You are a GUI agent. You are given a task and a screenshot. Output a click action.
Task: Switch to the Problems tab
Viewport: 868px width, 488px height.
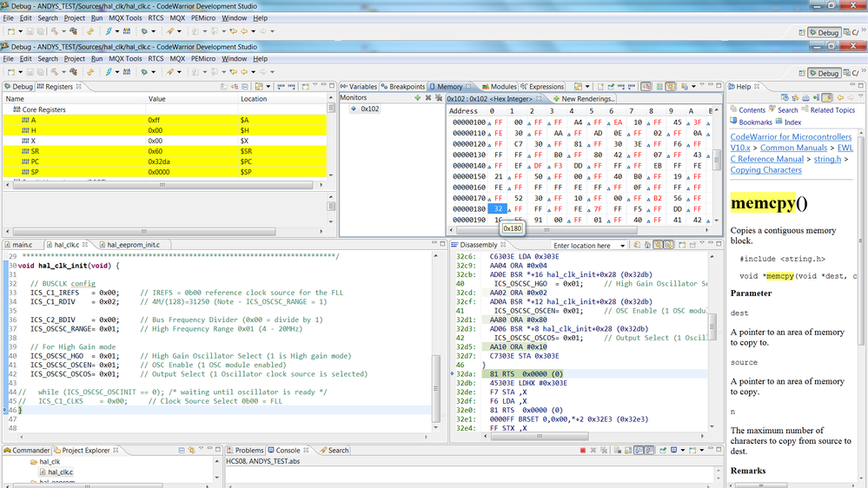point(249,451)
